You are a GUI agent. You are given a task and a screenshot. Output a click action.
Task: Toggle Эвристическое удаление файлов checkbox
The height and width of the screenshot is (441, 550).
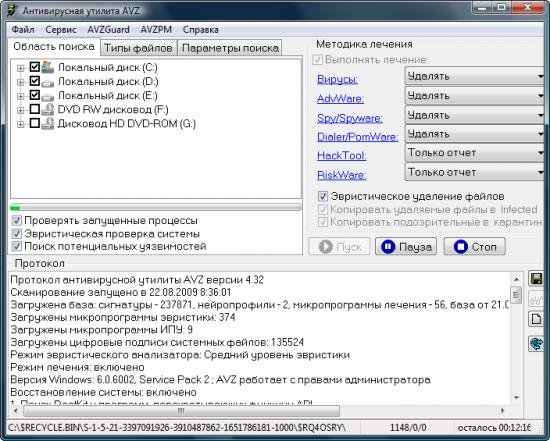pyautogui.click(x=323, y=196)
